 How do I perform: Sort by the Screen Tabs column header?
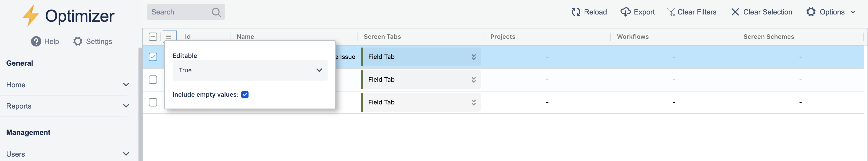tap(382, 37)
